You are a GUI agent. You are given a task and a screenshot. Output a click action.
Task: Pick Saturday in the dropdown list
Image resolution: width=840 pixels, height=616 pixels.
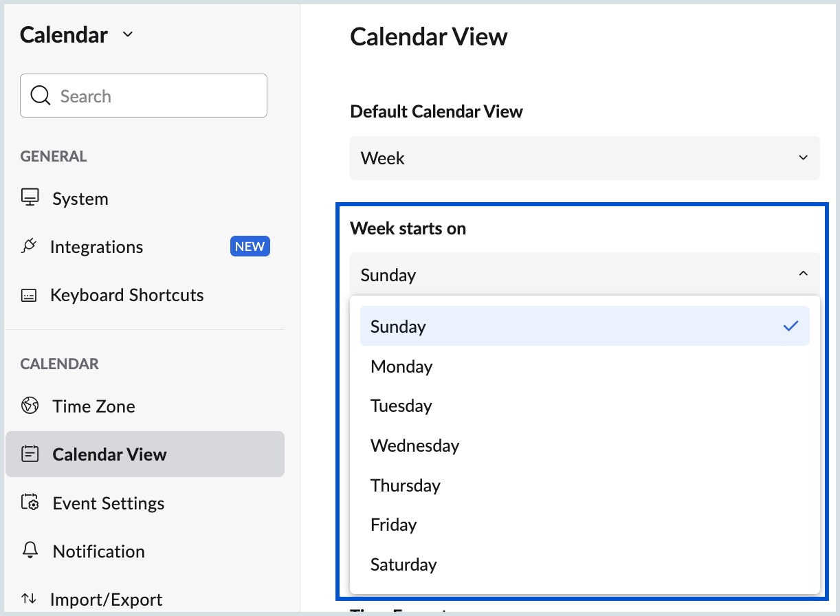[x=404, y=564]
